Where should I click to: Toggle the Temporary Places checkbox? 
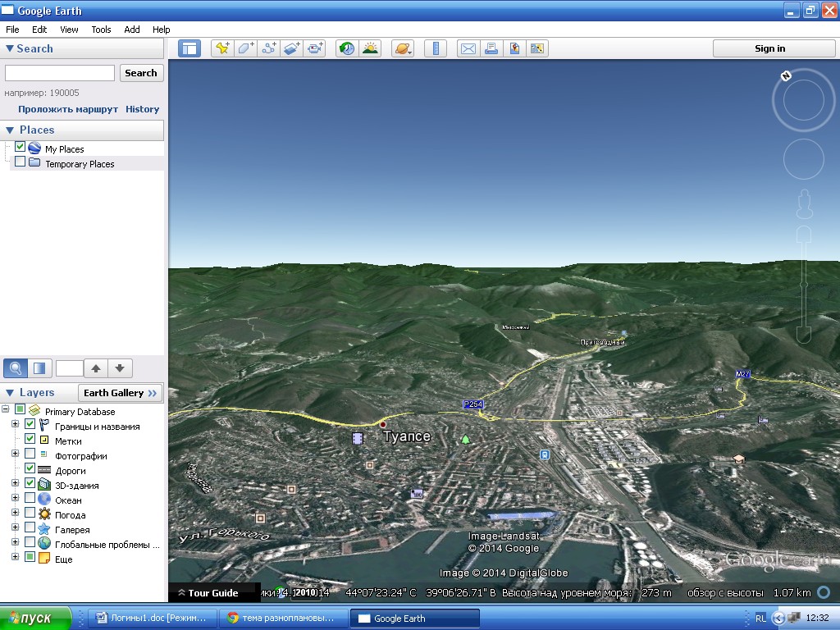(20, 162)
